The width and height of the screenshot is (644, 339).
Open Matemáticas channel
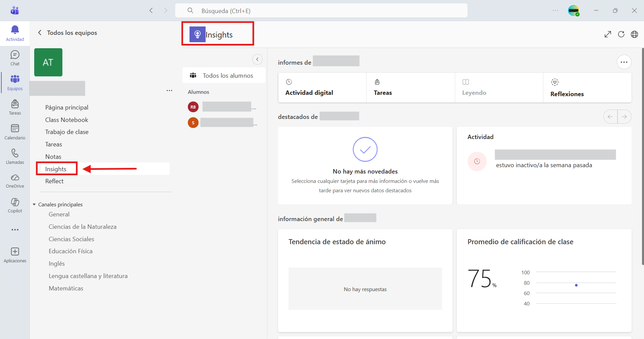(x=66, y=288)
